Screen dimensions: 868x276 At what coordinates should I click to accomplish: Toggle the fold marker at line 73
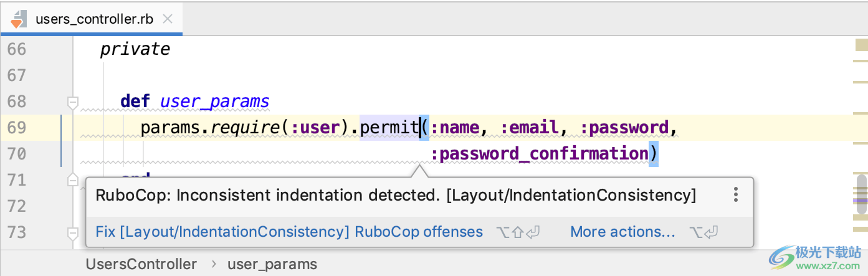[x=73, y=232]
